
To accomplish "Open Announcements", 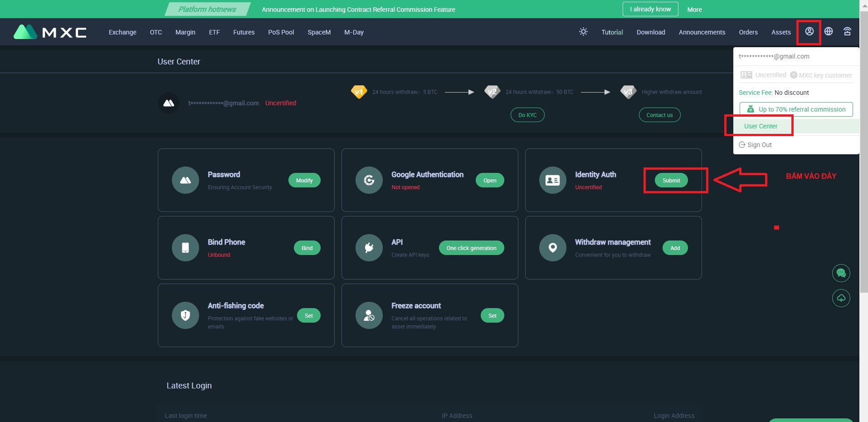I will [702, 32].
